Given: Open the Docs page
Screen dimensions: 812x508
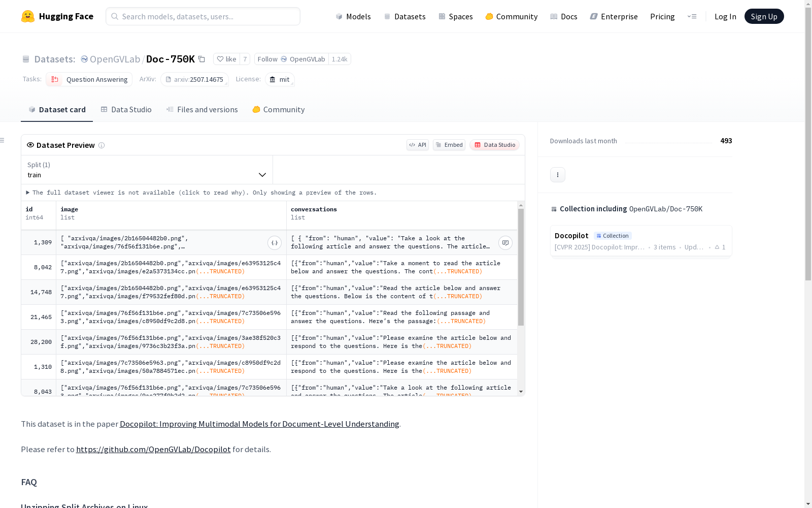Looking at the screenshot, I should (564, 16).
